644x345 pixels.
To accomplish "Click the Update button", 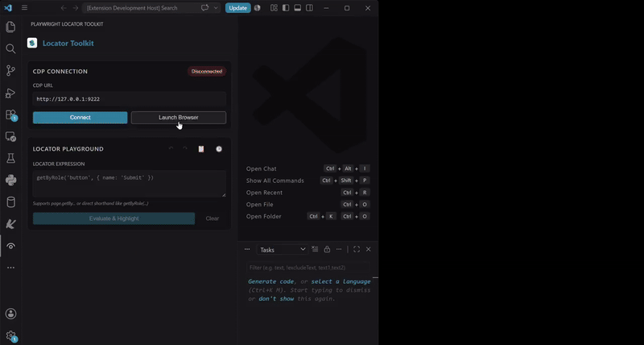I will click(x=237, y=8).
